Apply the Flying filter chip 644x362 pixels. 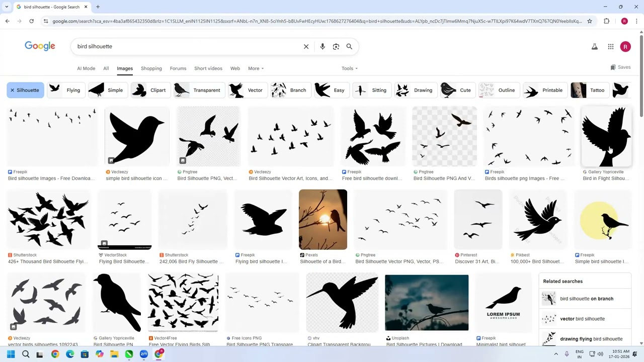pyautogui.click(x=66, y=90)
